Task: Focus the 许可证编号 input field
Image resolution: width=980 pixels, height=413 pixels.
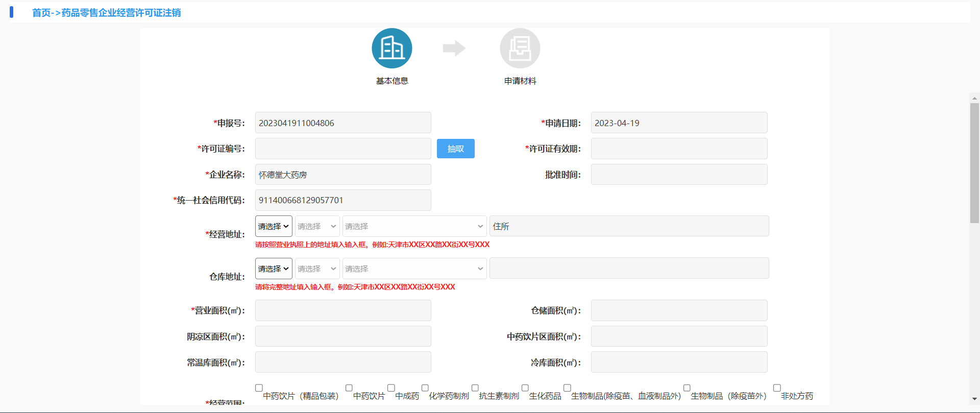Action: click(343, 149)
